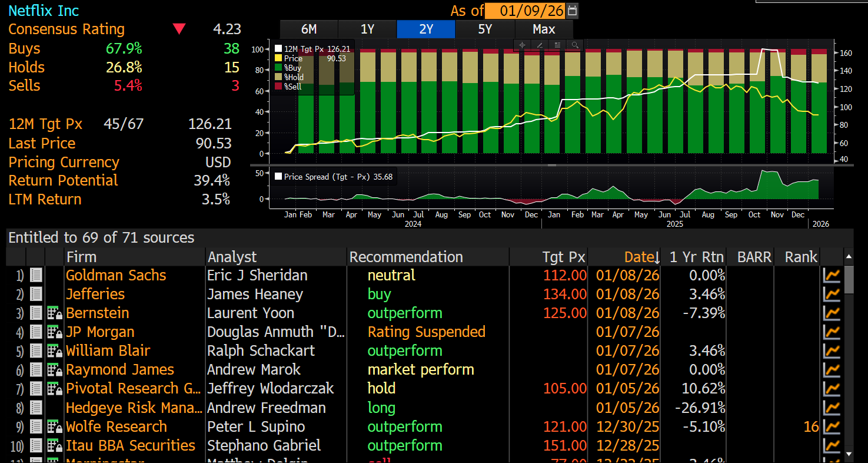Open the chart icon in Jefferies row
Screen dimensions: 868x463
pyautogui.click(x=832, y=294)
